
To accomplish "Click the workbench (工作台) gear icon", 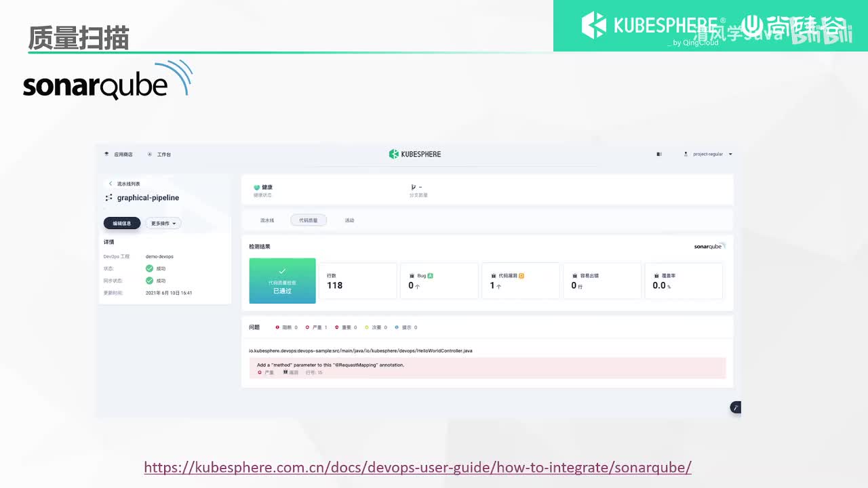I will tap(150, 155).
